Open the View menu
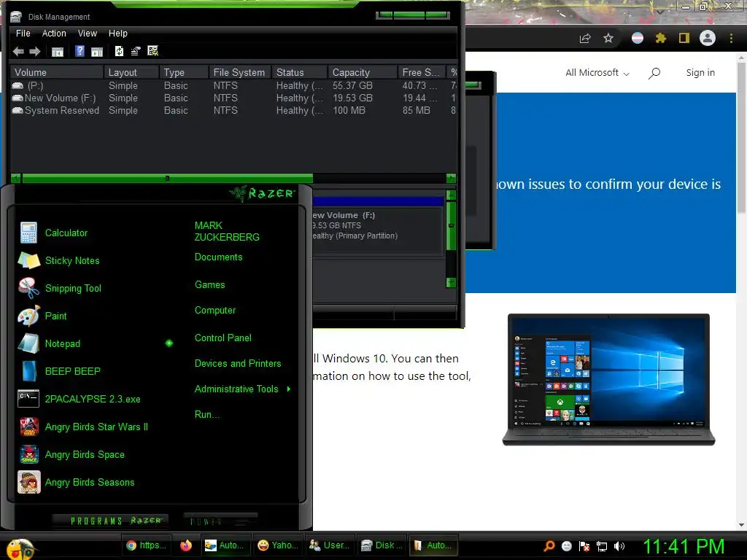Screen dimensions: 747x560 88,34
